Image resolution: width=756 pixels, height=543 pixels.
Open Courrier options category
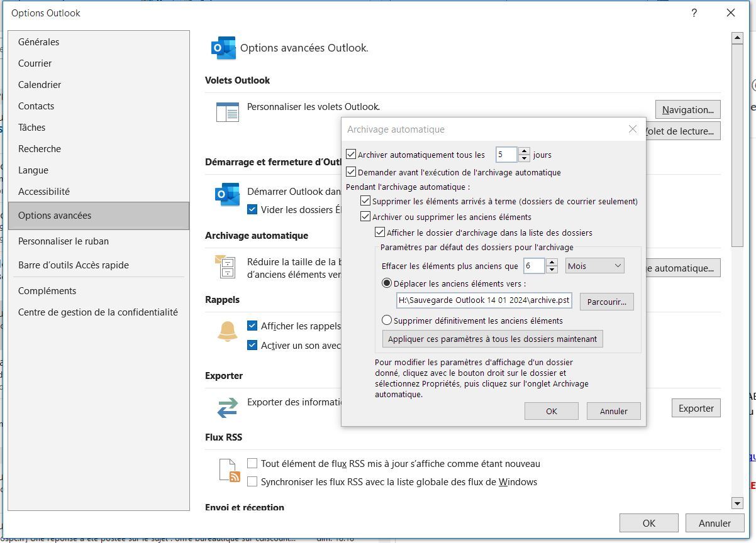99,63
